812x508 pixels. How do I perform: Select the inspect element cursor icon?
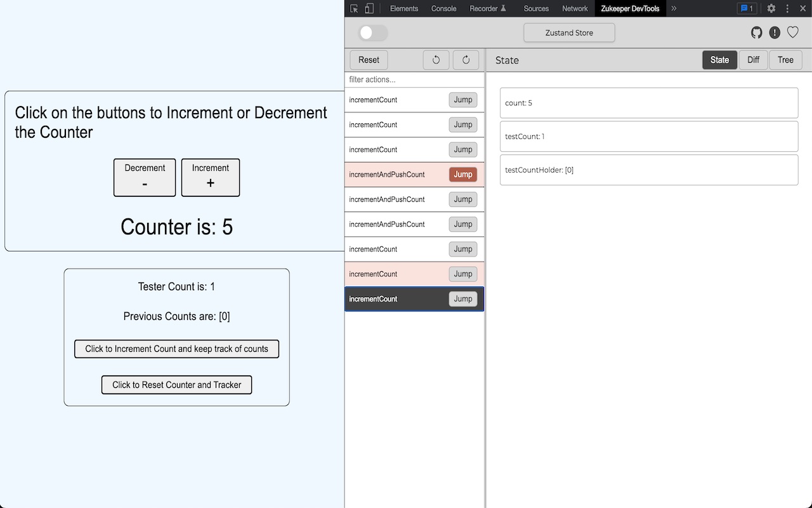[x=353, y=8]
